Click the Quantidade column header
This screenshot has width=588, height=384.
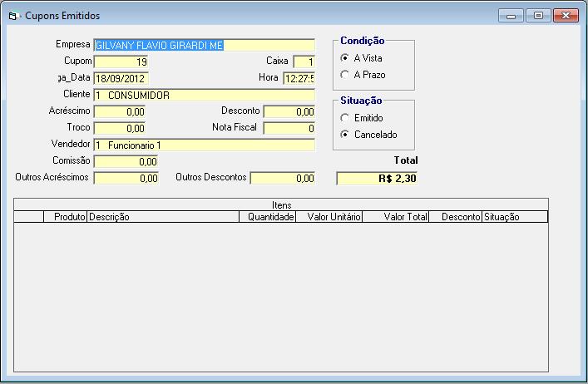(267, 217)
